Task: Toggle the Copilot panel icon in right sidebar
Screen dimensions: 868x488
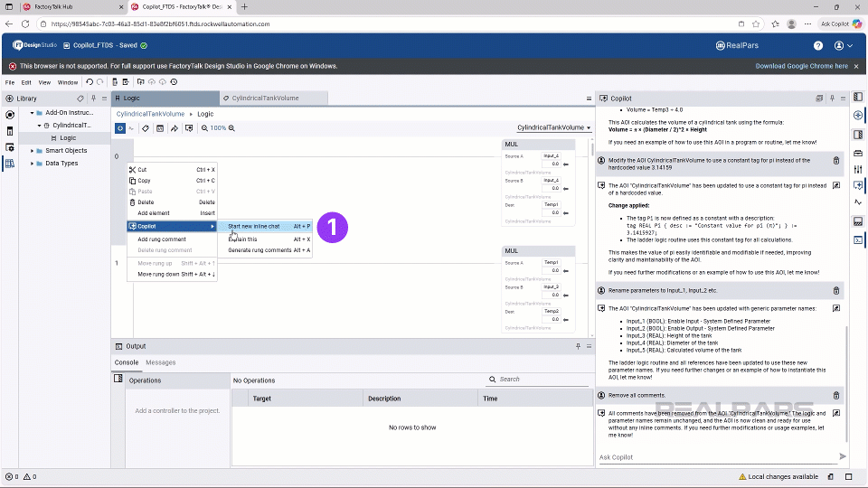Action: (x=858, y=185)
